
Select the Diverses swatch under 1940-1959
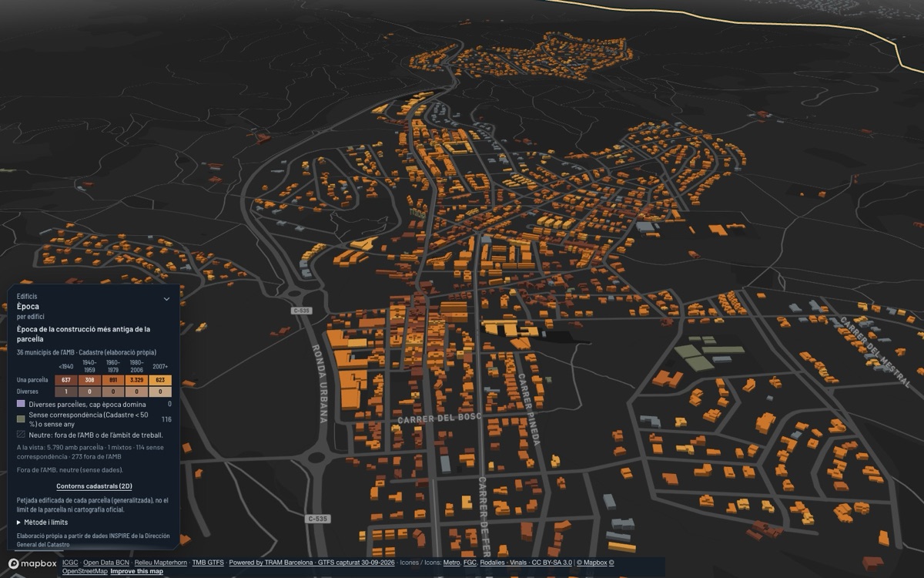(89, 391)
